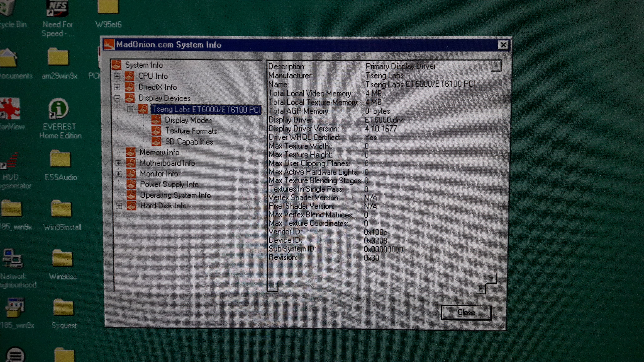The width and height of the screenshot is (644, 362).
Task: Click the Tseng Labs ET6000 device icon
Action: tap(143, 109)
